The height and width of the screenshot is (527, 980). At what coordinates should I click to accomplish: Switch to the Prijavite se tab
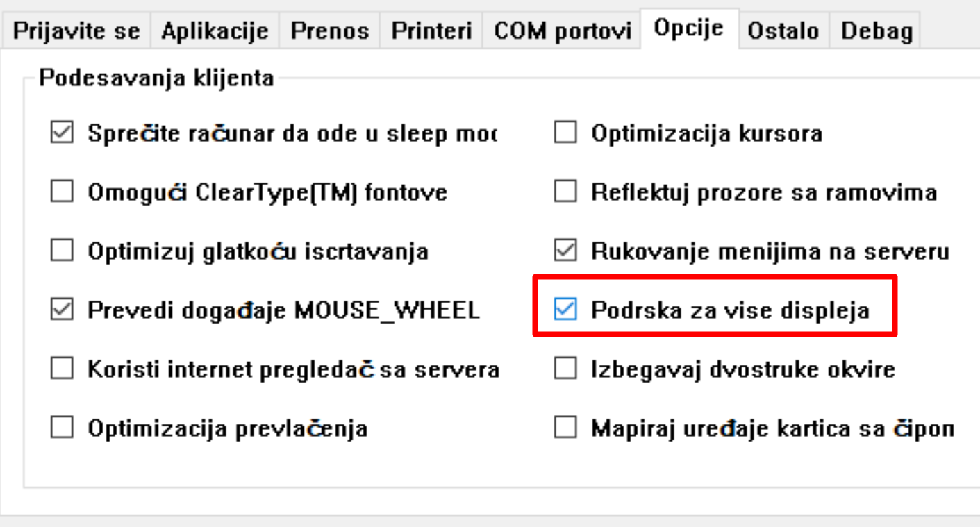point(76,31)
